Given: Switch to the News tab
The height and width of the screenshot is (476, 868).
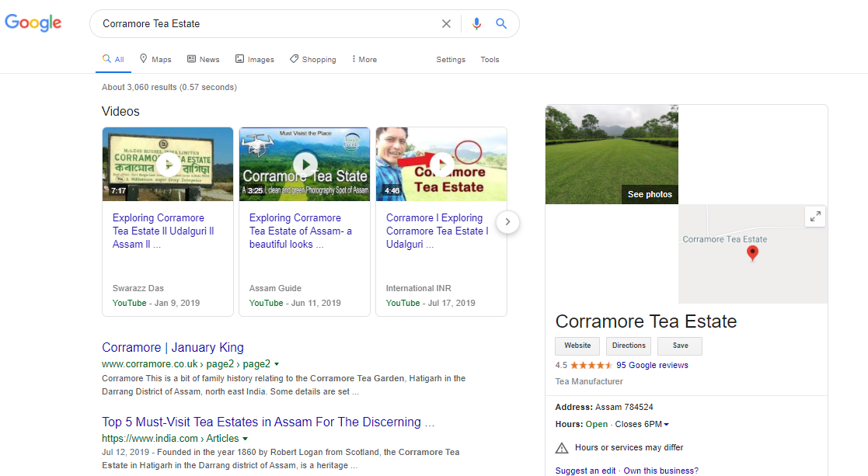Looking at the screenshot, I should (x=203, y=59).
